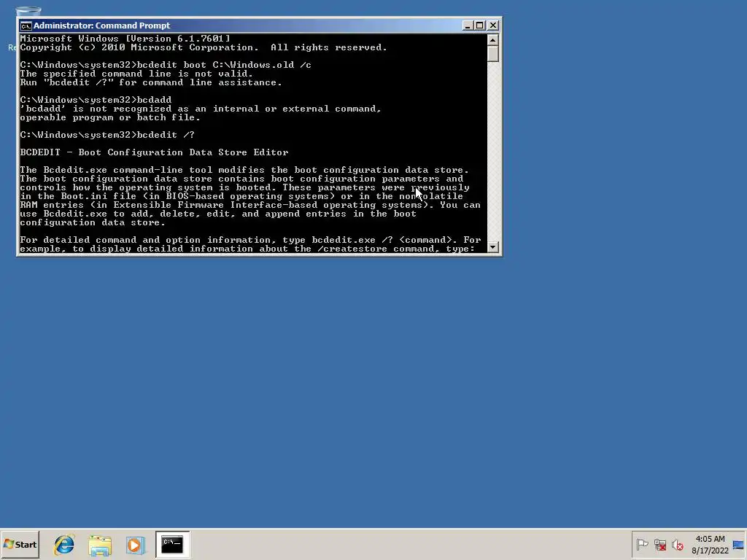Launch Internet Explorer from the taskbar
This screenshot has height=560, width=747.
64,544
